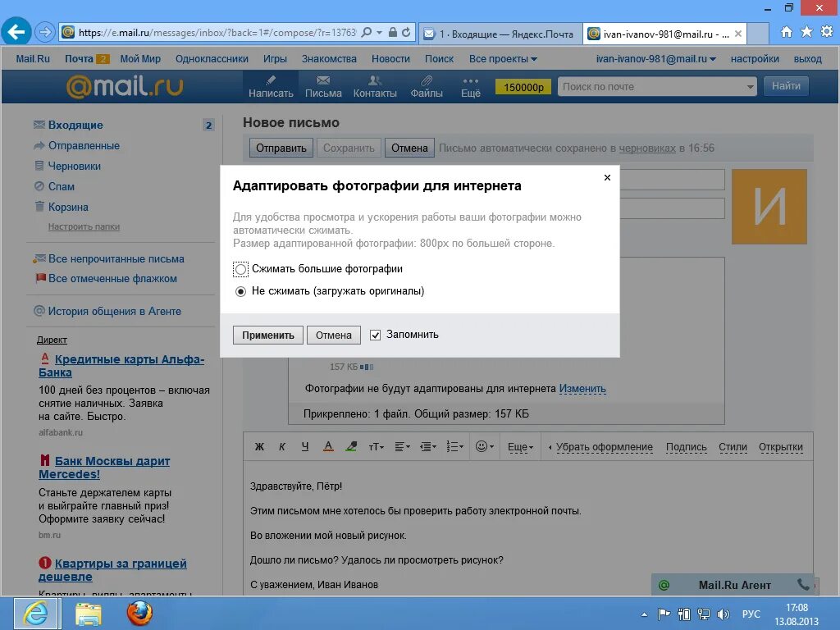Launch Firefox from the taskbar
Image resolution: width=840 pixels, height=630 pixels.
pyautogui.click(x=139, y=614)
